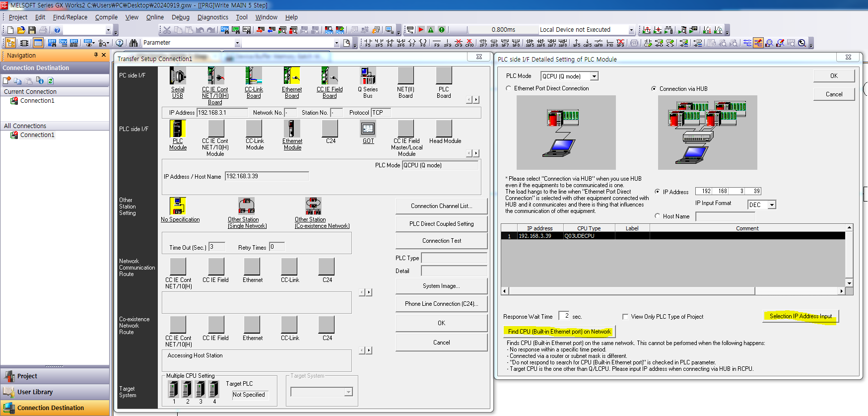The image size is (868, 416).
Task: Select CC-Link icon under Co-existence Network Route
Action: pos(289,325)
